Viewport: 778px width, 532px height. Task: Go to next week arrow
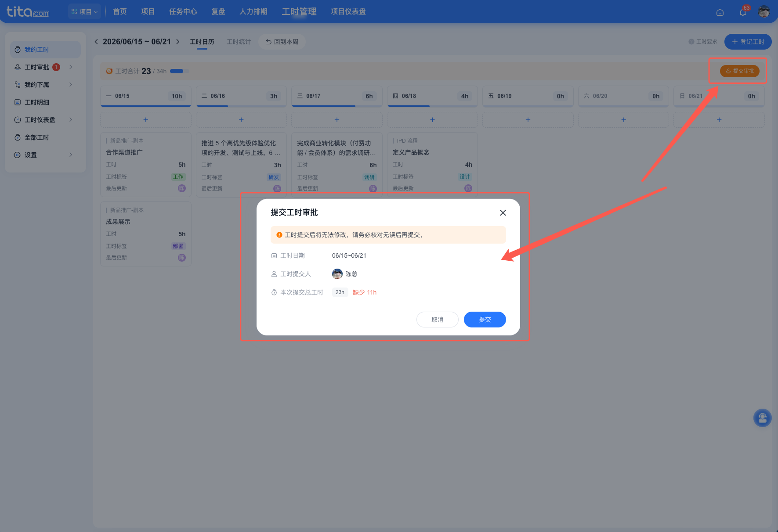coord(178,42)
